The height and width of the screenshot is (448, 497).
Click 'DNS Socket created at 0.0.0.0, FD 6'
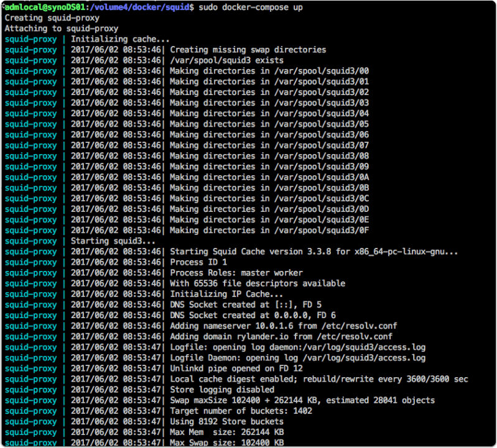tap(253, 316)
